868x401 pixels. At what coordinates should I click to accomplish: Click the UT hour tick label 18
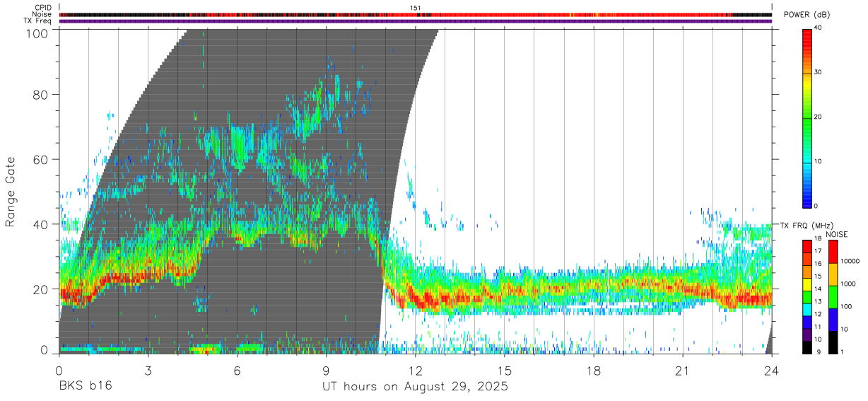click(594, 371)
